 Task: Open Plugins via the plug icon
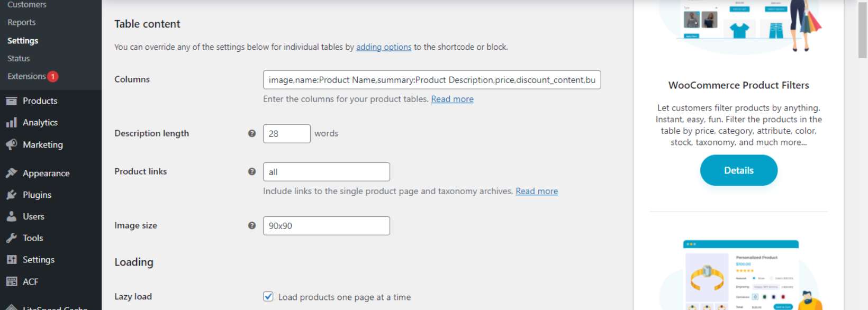point(13,195)
